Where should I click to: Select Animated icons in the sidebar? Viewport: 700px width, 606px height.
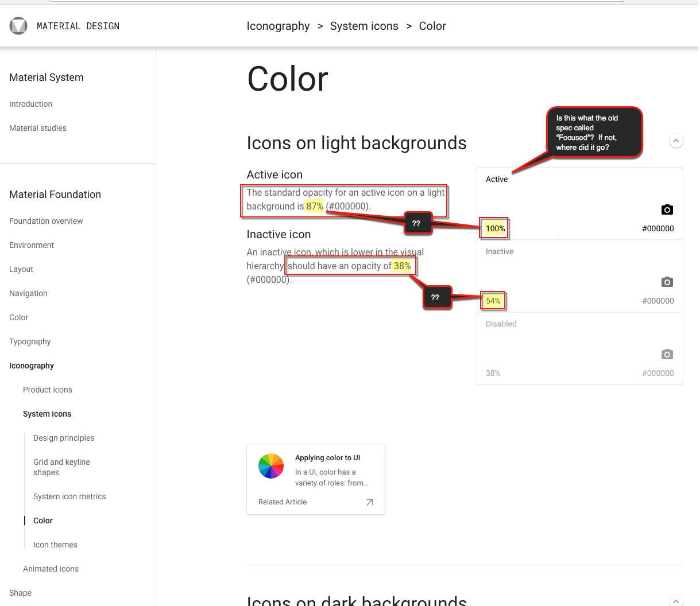tap(51, 569)
